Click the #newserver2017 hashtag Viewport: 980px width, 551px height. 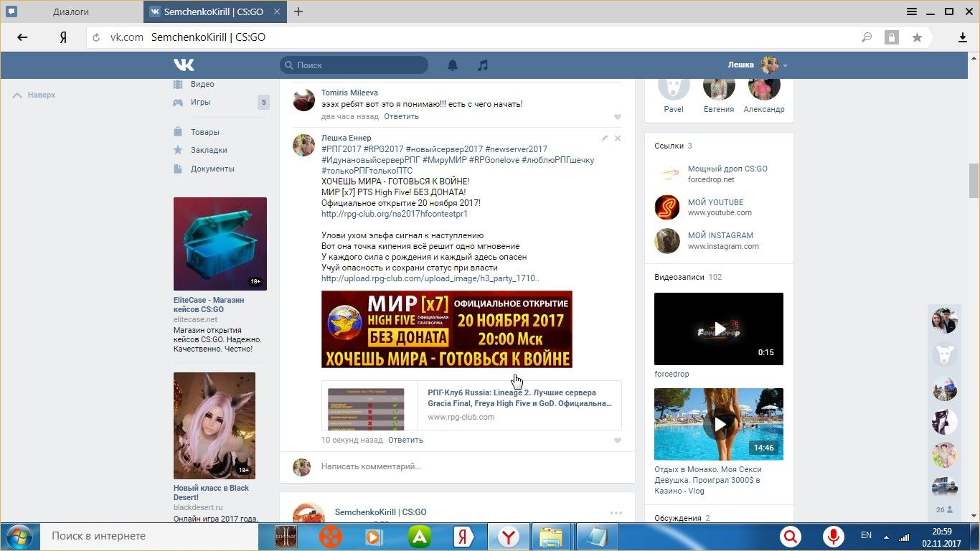[516, 149]
